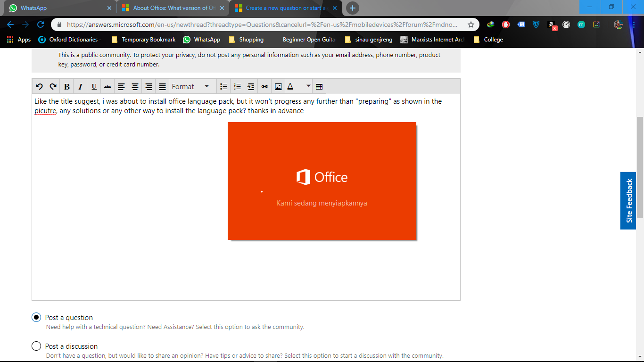Insert a table
The image size is (644, 362).
tap(319, 87)
